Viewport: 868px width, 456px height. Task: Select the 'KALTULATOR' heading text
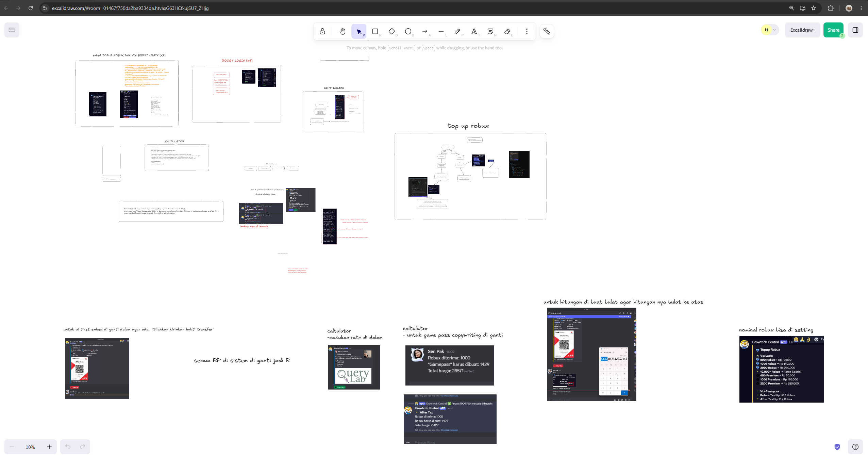click(x=175, y=141)
